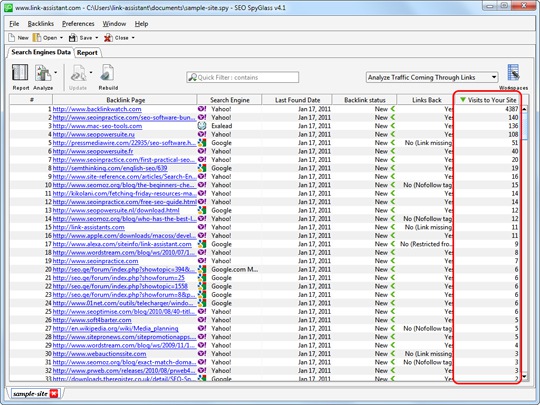Open the Preferences menu
This screenshot has height=405, width=540.
click(x=78, y=24)
